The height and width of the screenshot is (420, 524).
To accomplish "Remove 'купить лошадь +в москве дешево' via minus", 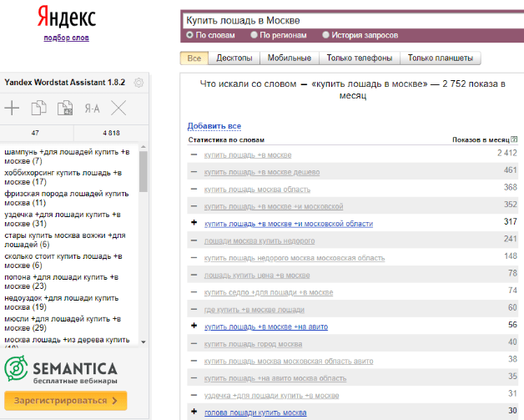I will pyautogui.click(x=194, y=172).
